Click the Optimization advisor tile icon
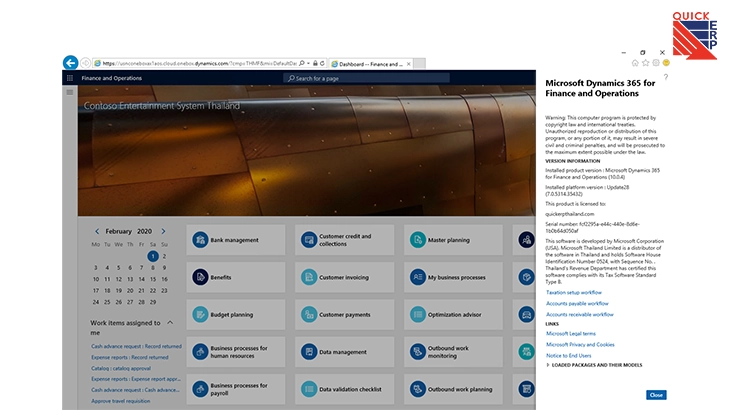The width and height of the screenshot is (729, 410). pyautogui.click(x=418, y=315)
